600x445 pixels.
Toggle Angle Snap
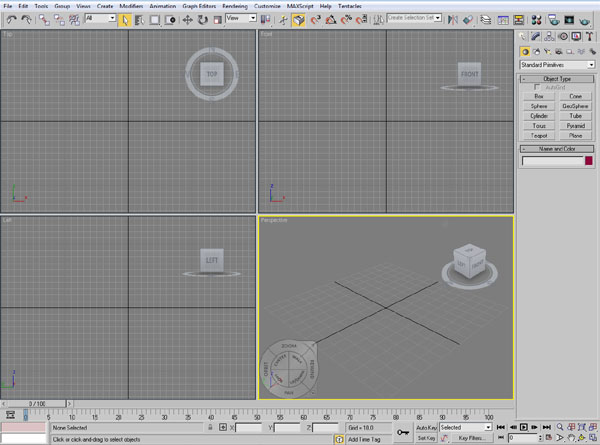pyautogui.click(x=331, y=20)
